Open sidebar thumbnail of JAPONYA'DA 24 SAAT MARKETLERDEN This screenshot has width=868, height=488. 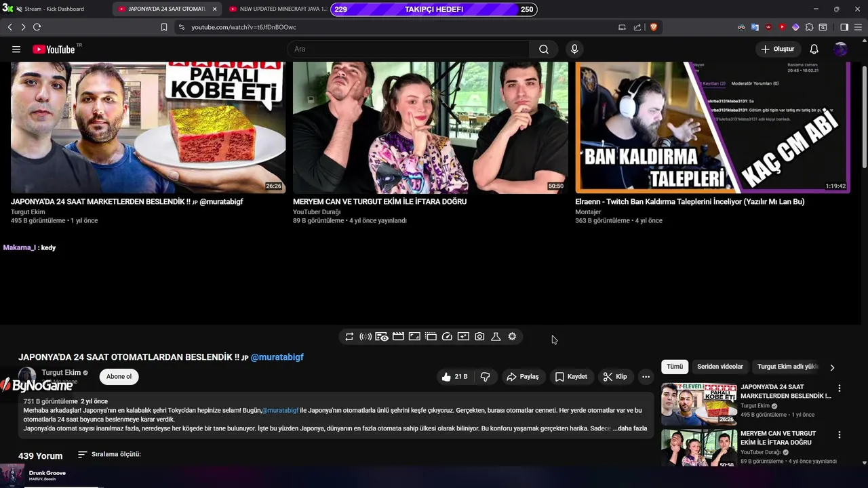coord(698,404)
